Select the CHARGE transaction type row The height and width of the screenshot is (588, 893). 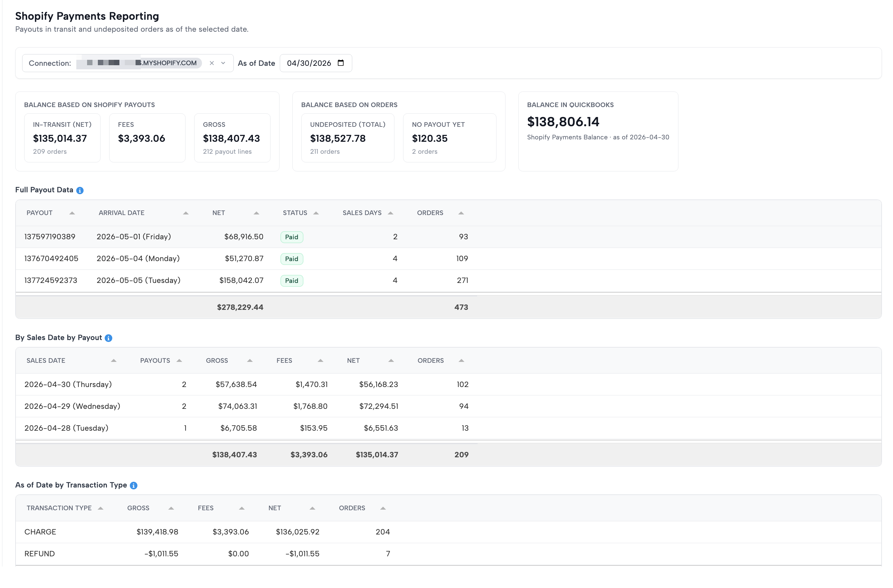pos(448,532)
